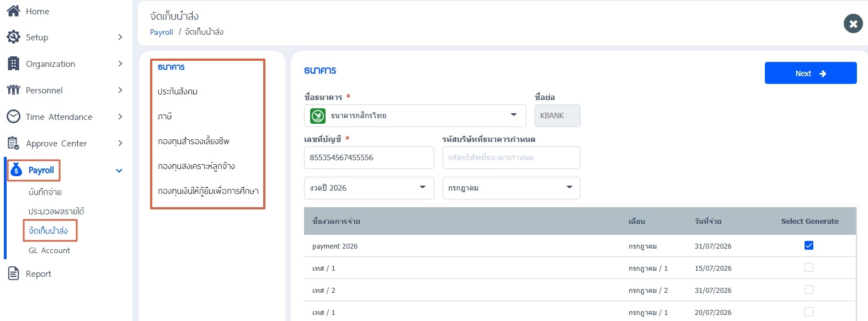Click the Setup gear icon

[13, 37]
